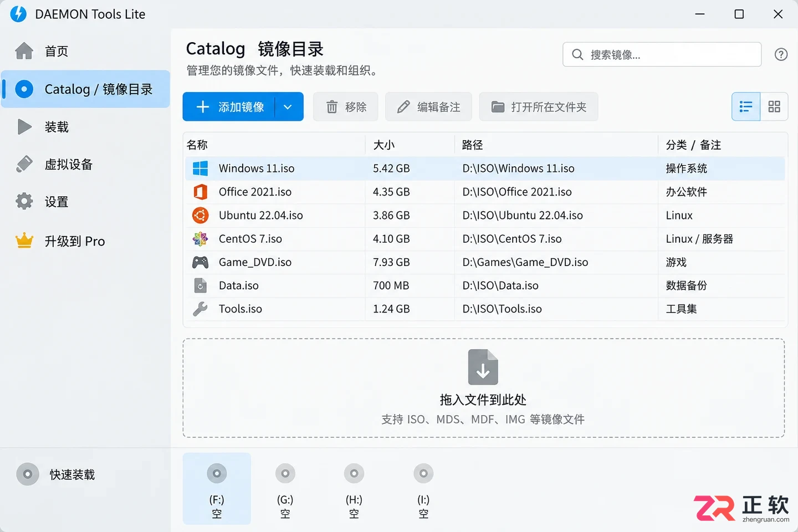798x532 pixels.
Task: Click the CentOS 7.iso logo icon
Action: pos(200,239)
